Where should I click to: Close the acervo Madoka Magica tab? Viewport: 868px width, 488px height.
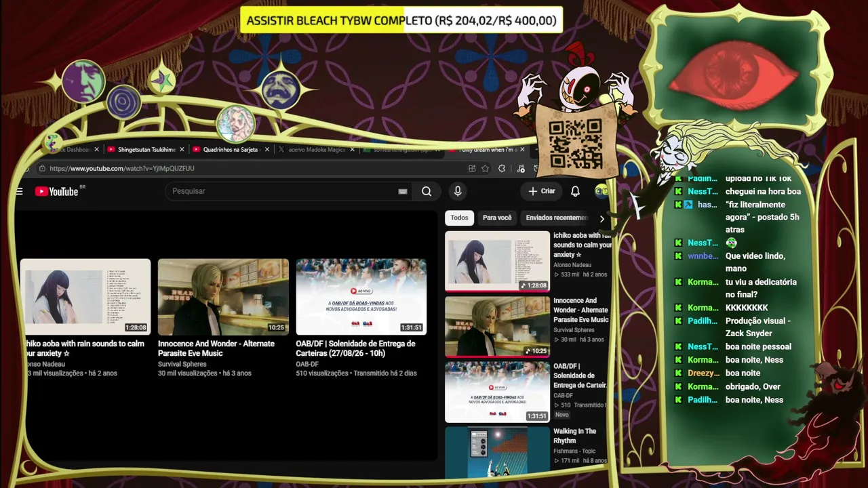[x=353, y=150]
